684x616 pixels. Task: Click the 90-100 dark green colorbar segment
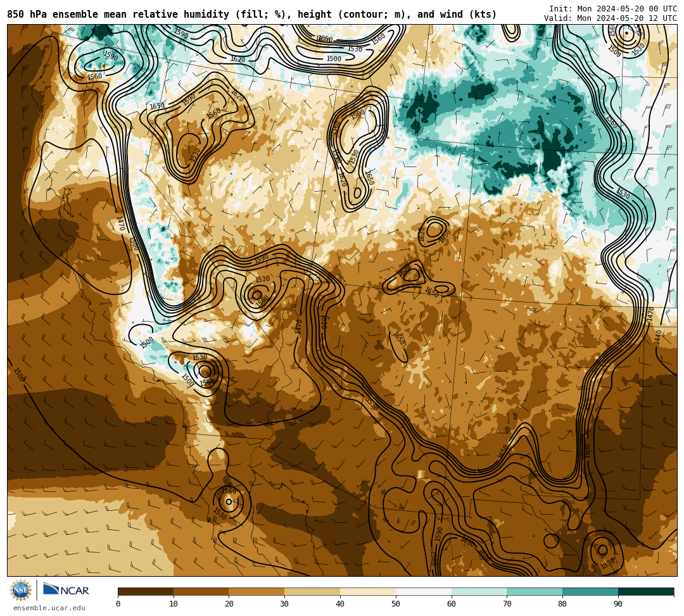click(x=646, y=591)
